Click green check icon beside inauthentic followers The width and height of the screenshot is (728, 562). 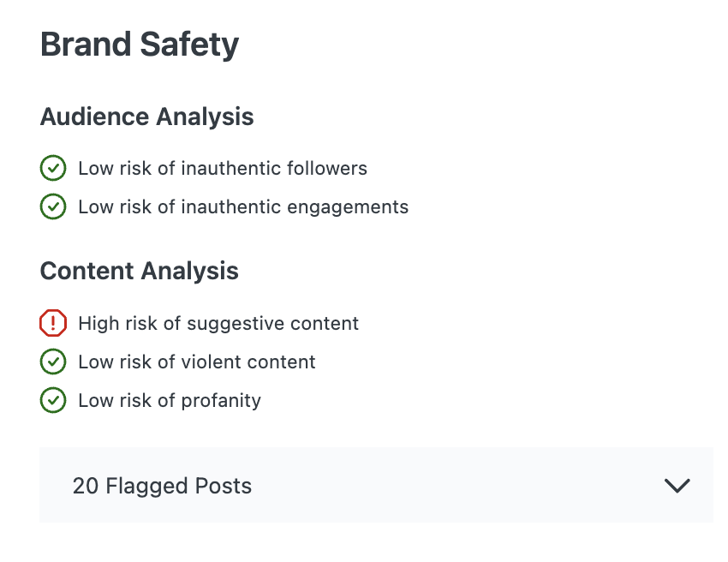53,169
